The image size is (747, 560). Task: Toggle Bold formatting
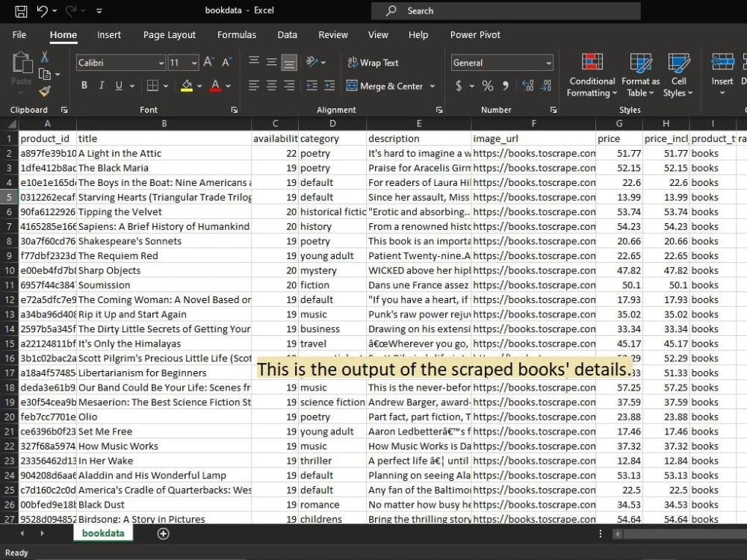(84, 85)
